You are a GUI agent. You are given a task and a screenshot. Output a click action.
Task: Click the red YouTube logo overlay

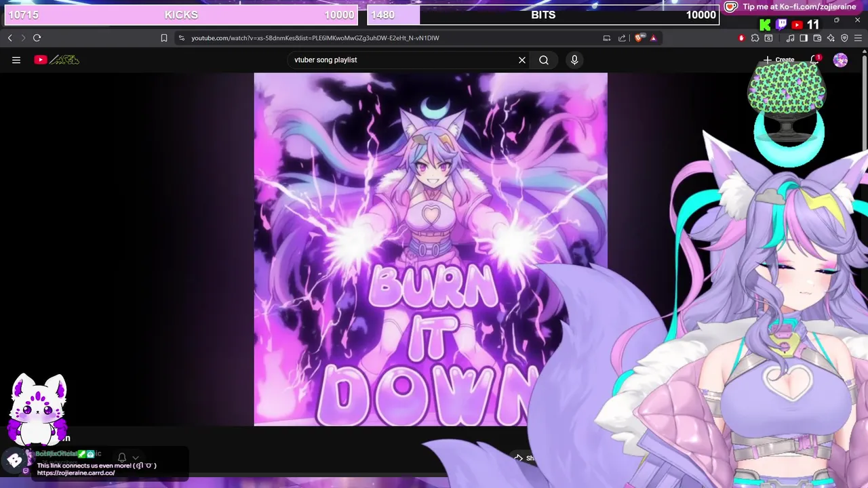[797, 25]
